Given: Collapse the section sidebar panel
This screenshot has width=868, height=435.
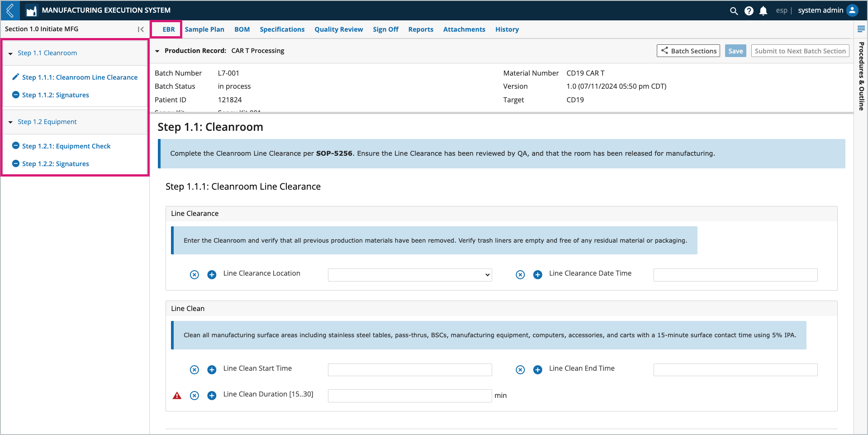Looking at the screenshot, I should [141, 29].
